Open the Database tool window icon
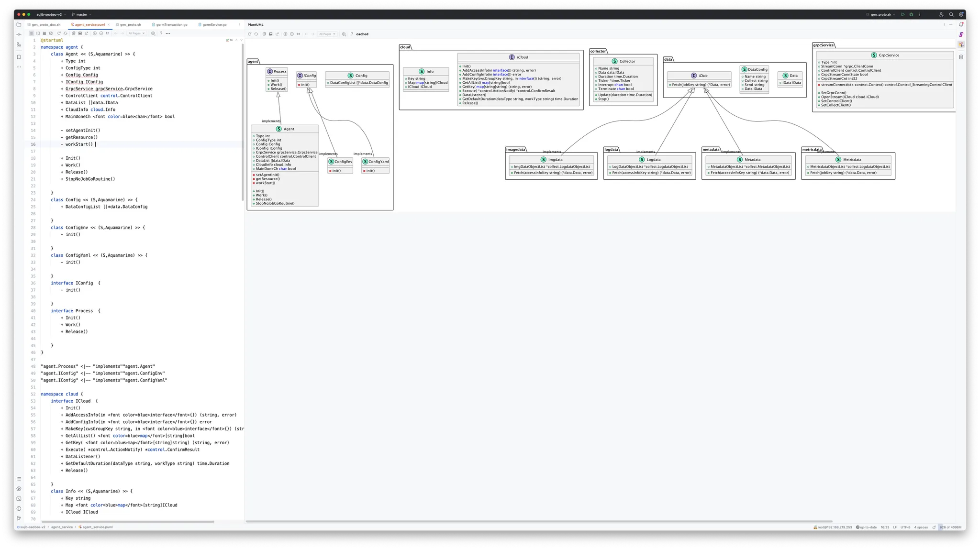Image resolution: width=980 pixels, height=549 pixels. point(961,57)
